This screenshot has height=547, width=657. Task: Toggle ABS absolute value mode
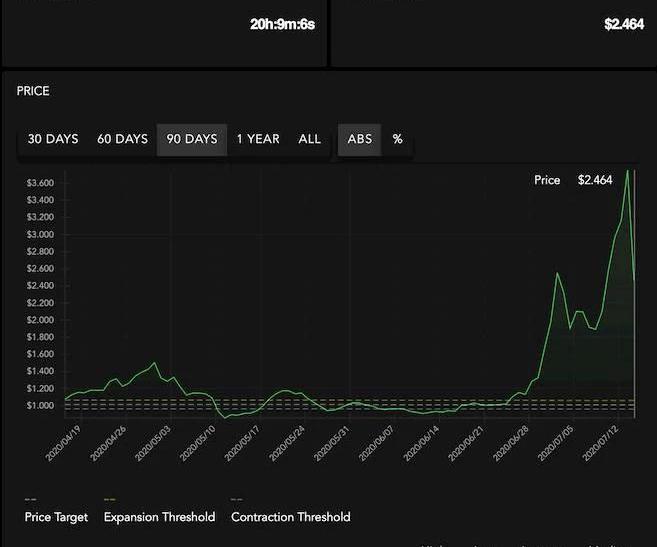click(359, 139)
